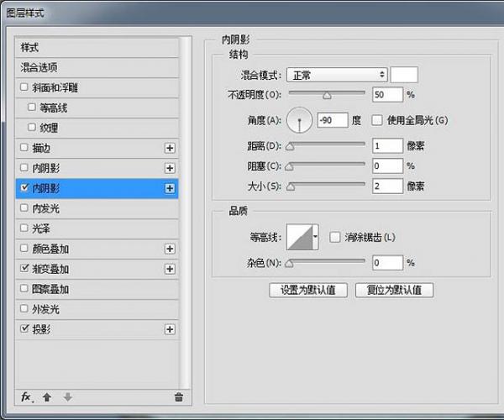Click the shadow color swatch beside 混合模式
Image resolution: width=504 pixels, height=420 pixels.
click(x=404, y=75)
